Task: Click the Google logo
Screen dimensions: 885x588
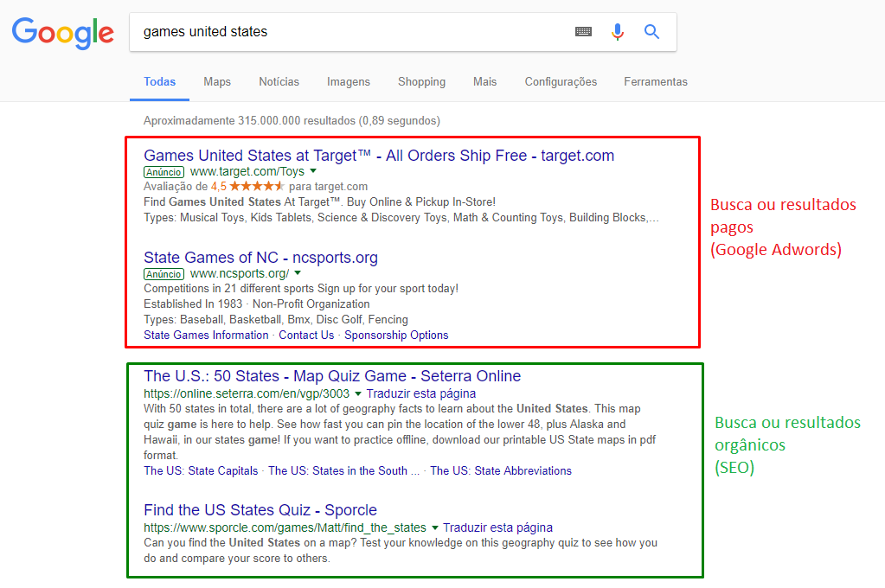Action: pyautogui.click(x=61, y=33)
